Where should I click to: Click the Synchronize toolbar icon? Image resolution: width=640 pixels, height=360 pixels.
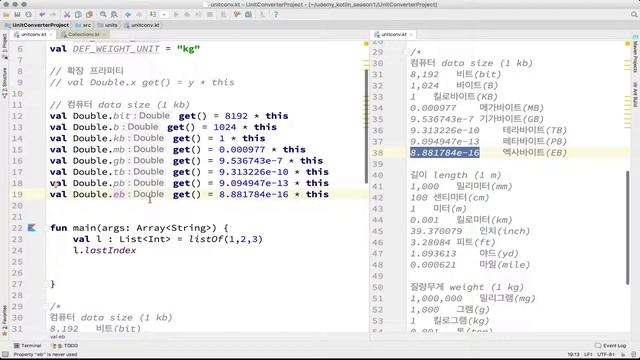28,14
